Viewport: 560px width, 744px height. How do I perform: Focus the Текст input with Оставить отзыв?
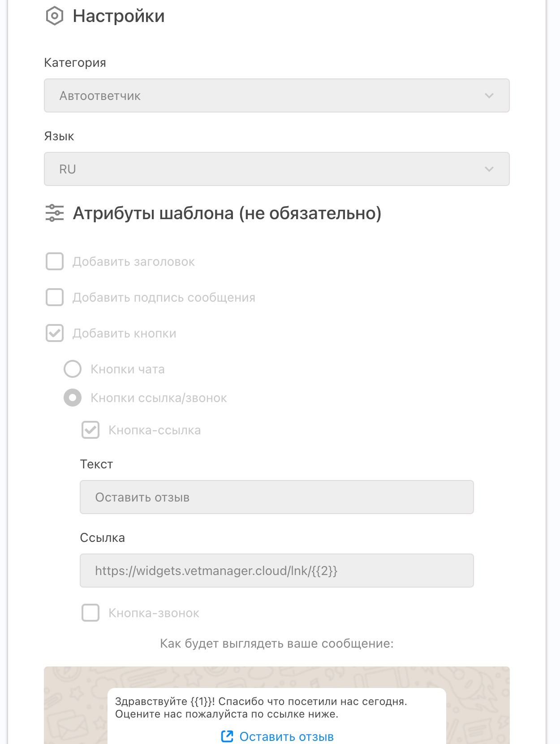point(276,497)
